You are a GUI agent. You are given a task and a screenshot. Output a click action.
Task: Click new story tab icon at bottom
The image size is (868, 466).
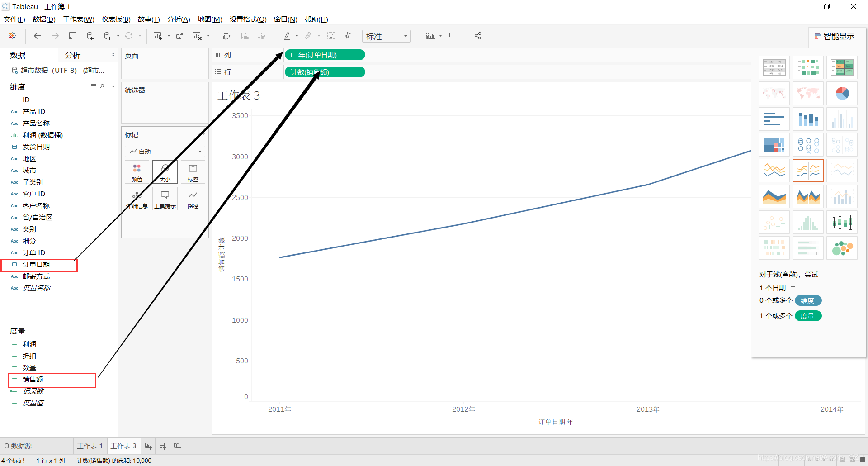(177, 446)
